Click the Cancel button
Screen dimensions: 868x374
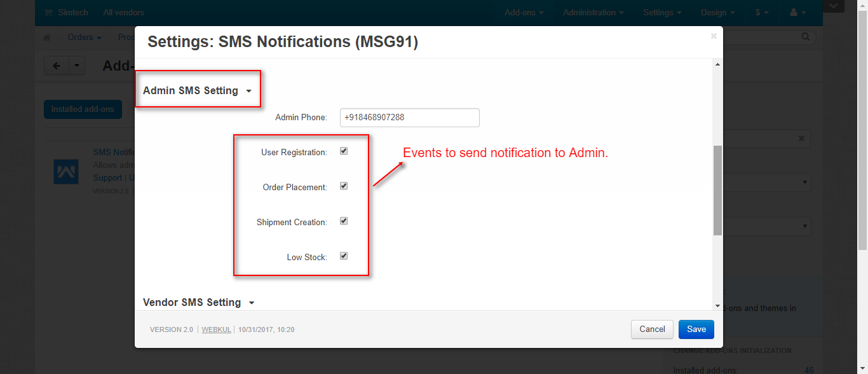[652, 329]
